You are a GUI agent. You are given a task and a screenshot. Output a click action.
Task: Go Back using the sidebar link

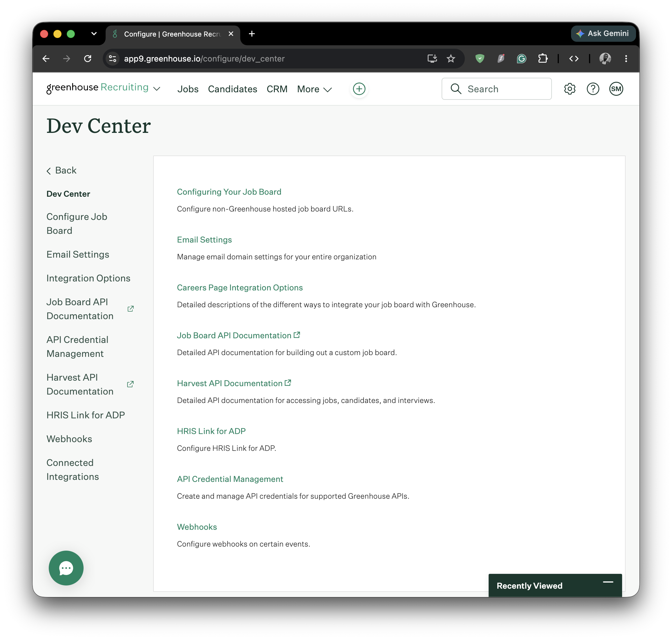(x=62, y=170)
